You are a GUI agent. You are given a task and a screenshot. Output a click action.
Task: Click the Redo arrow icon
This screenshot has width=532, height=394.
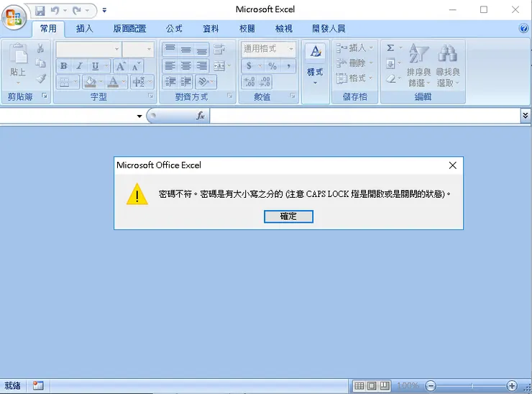[x=77, y=11]
